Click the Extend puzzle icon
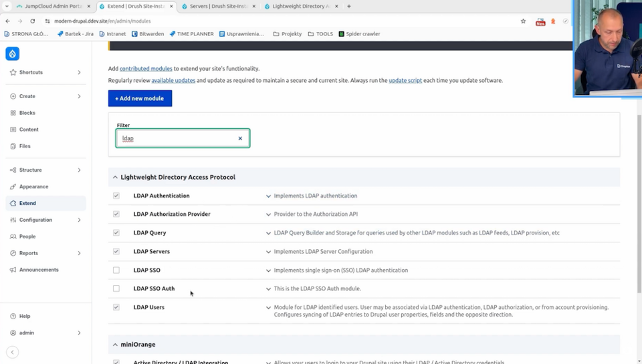 tap(13, 203)
